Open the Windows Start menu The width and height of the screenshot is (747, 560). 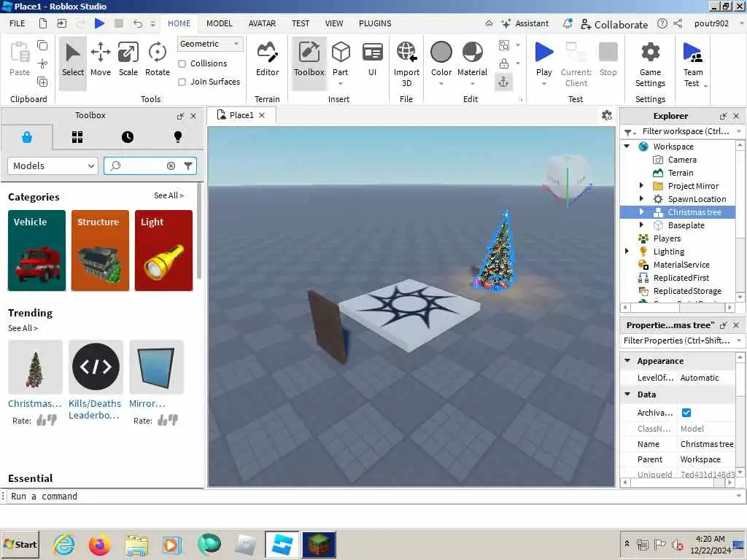tap(20, 544)
